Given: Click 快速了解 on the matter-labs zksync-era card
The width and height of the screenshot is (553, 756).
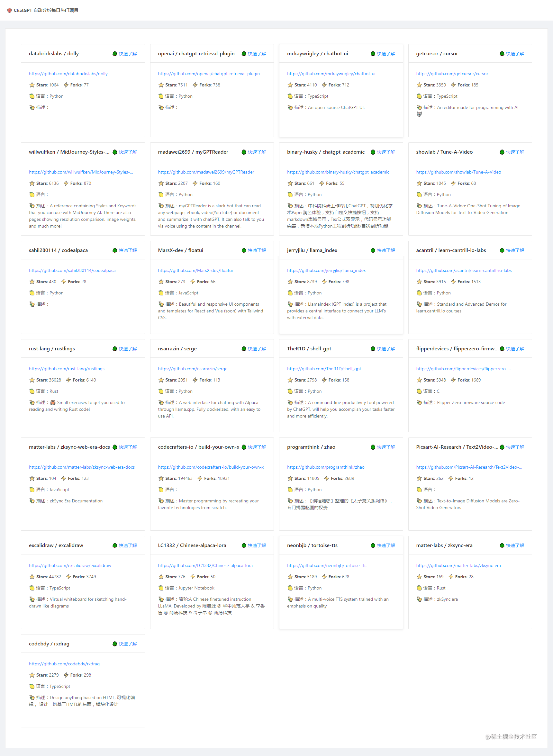Looking at the screenshot, I should (515, 545).
